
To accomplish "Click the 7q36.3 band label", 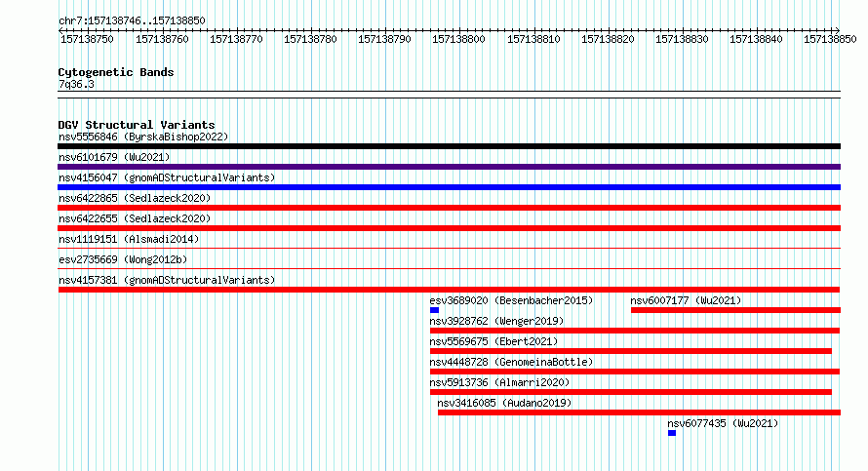I will click(x=76, y=84).
